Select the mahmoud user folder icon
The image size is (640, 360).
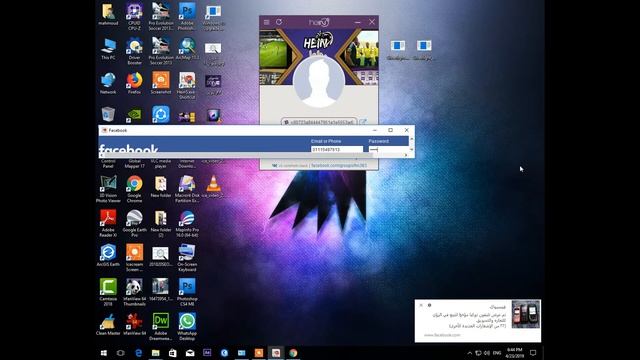tap(108, 15)
